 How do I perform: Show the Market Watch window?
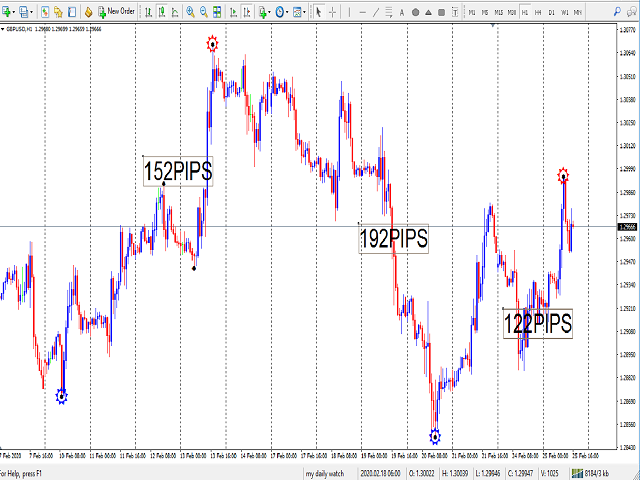(x=45, y=12)
